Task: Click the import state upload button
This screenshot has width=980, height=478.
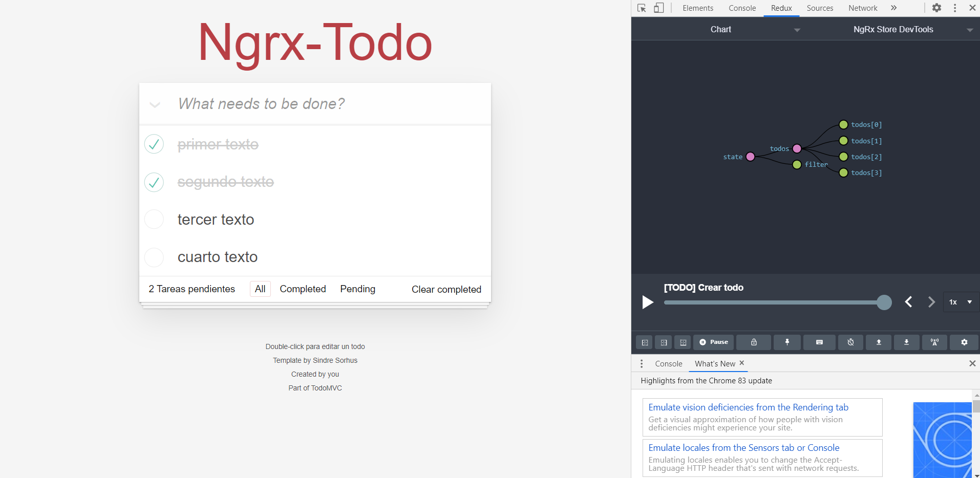Action: tap(879, 342)
